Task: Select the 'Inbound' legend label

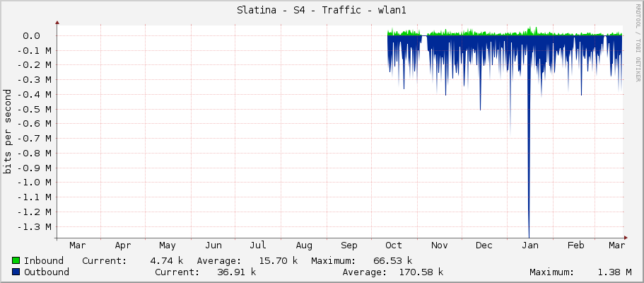Action: pos(44,260)
